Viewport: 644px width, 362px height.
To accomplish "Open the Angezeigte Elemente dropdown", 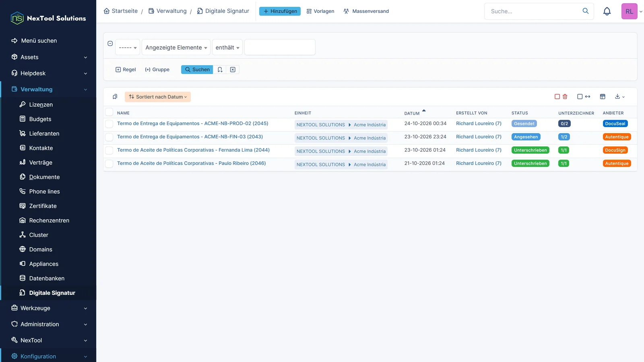I will (176, 47).
